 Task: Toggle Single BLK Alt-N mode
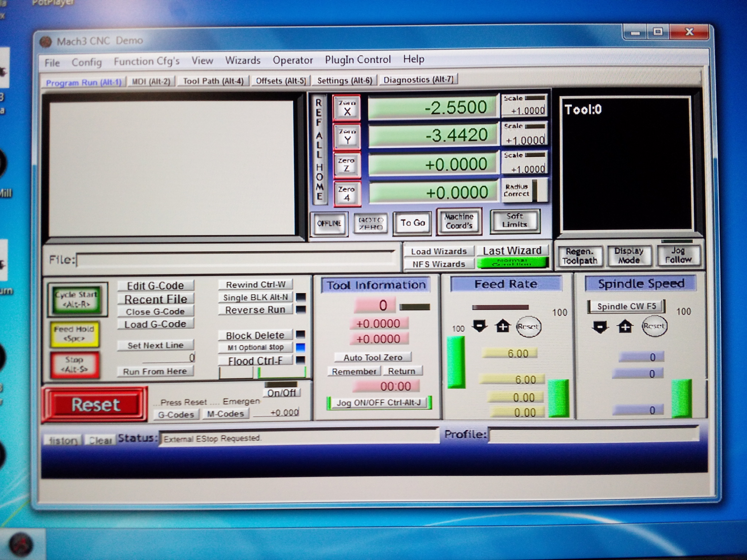pos(255,297)
